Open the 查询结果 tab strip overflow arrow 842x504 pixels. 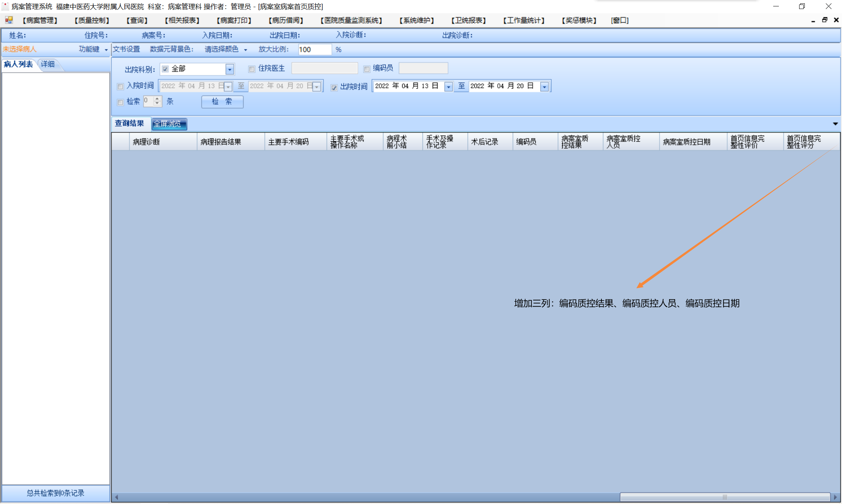point(835,124)
